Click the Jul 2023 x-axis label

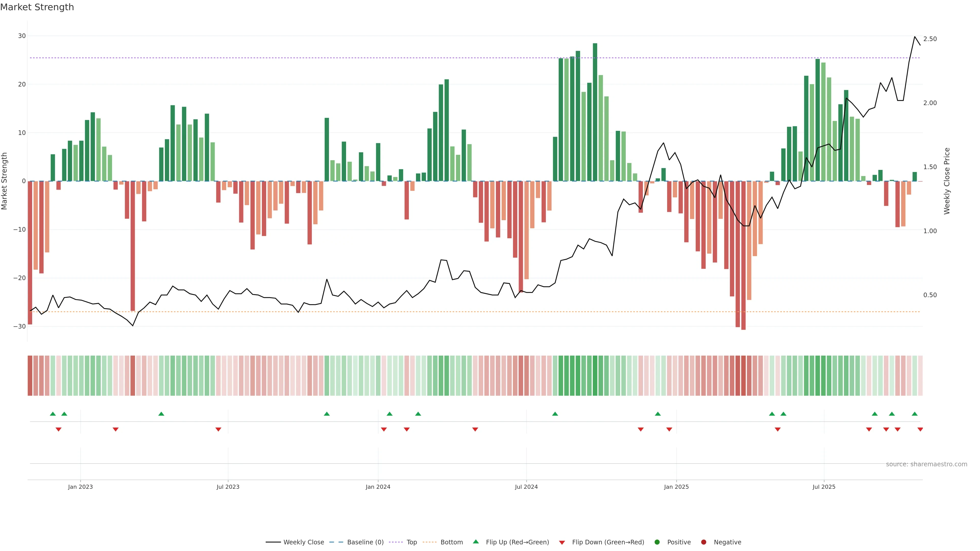(228, 487)
